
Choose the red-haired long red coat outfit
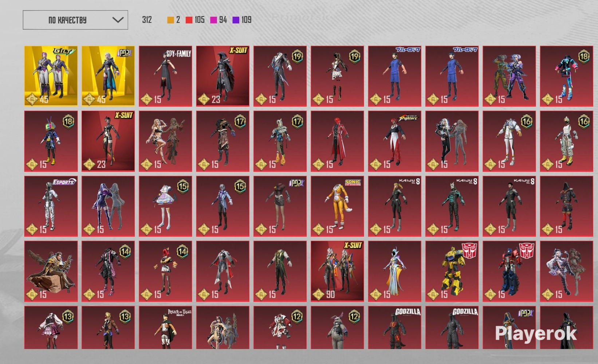coord(337,141)
